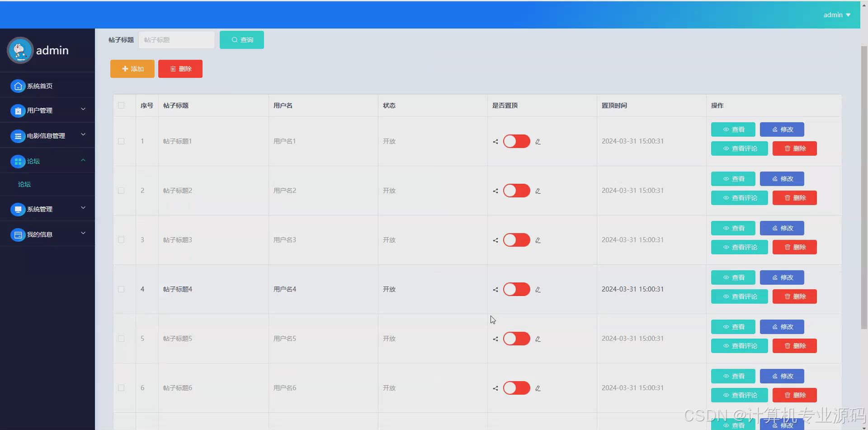Click 查看 for row 帖子标题1
The height and width of the screenshot is (430, 868).
point(733,129)
